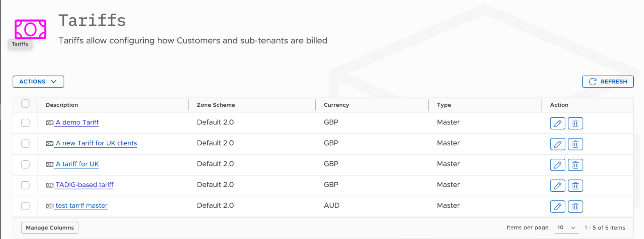Tick the TADIG-based tariff checkbox
Image resolution: width=644 pixels, height=239 pixels.
coord(25,185)
